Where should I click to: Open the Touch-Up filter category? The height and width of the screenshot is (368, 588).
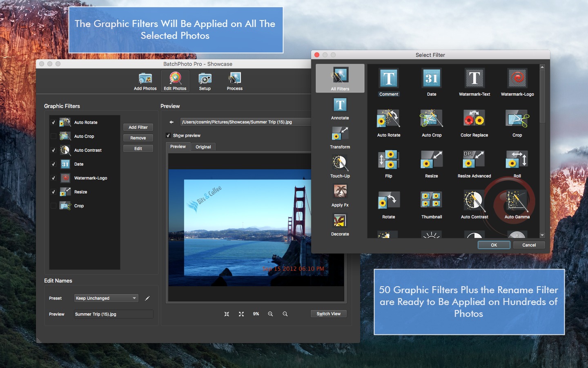(x=340, y=164)
